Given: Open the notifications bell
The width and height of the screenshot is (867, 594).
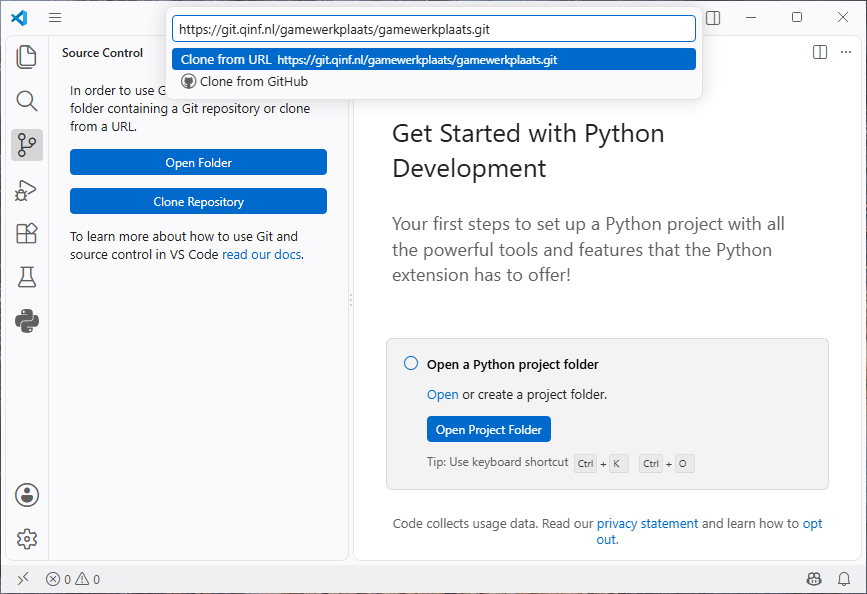Looking at the screenshot, I should pos(844,579).
